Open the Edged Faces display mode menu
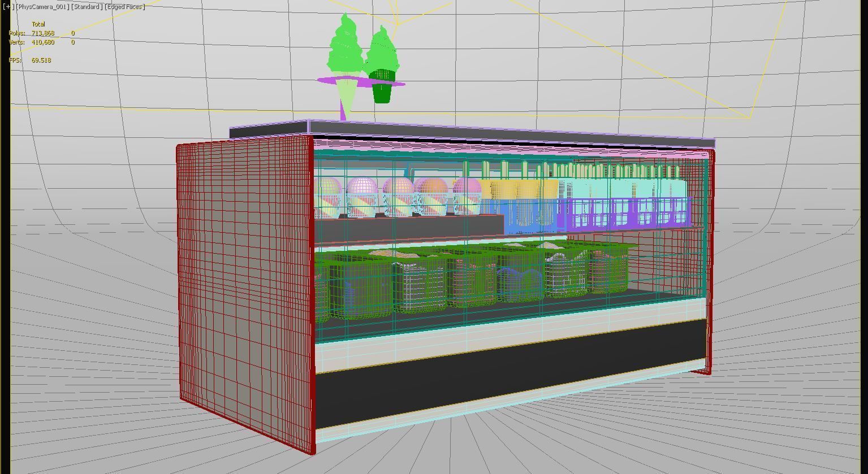Image resolution: width=868 pixels, height=474 pixels. tap(125, 7)
